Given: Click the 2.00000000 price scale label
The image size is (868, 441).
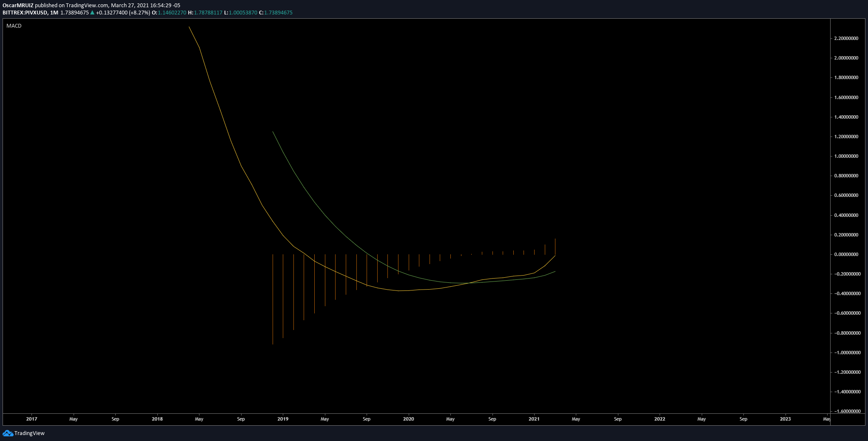Looking at the screenshot, I should coord(846,58).
